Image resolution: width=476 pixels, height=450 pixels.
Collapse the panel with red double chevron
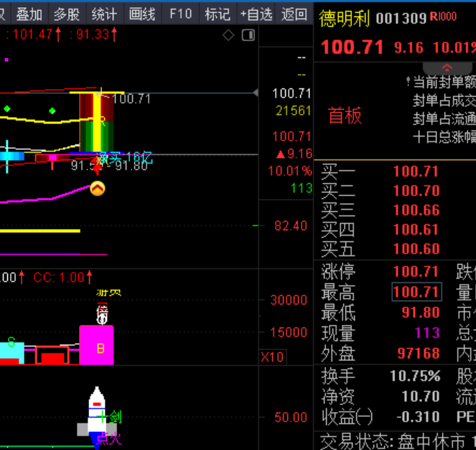pyautogui.click(x=447, y=67)
